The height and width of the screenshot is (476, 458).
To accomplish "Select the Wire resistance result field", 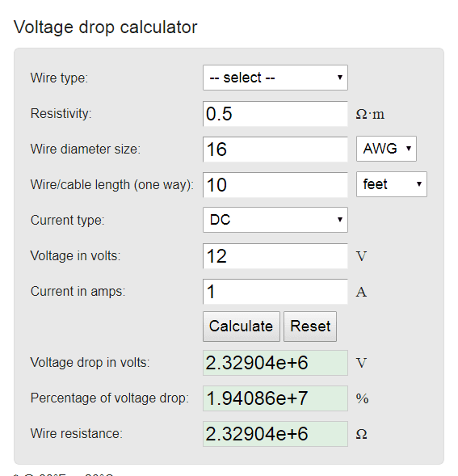I will [275, 434].
